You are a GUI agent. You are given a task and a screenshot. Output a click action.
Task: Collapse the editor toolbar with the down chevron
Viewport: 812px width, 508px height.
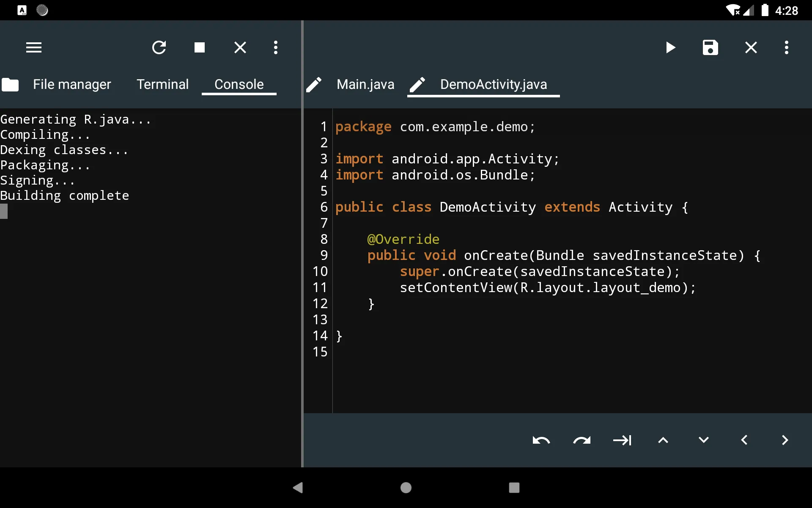[x=703, y=440]
